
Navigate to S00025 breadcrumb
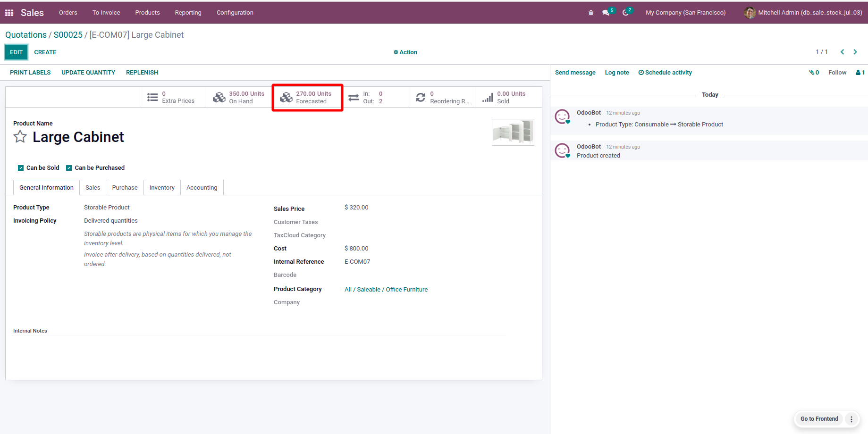click(68, 35)
